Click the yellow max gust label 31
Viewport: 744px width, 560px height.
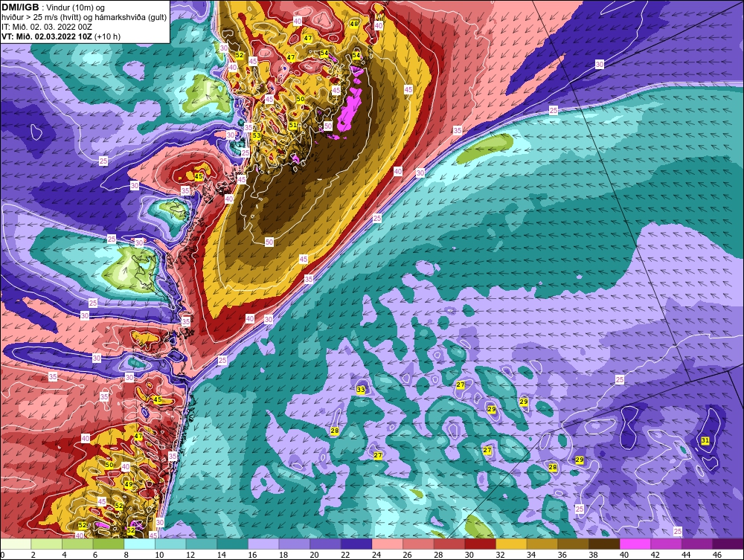(705, 440)
